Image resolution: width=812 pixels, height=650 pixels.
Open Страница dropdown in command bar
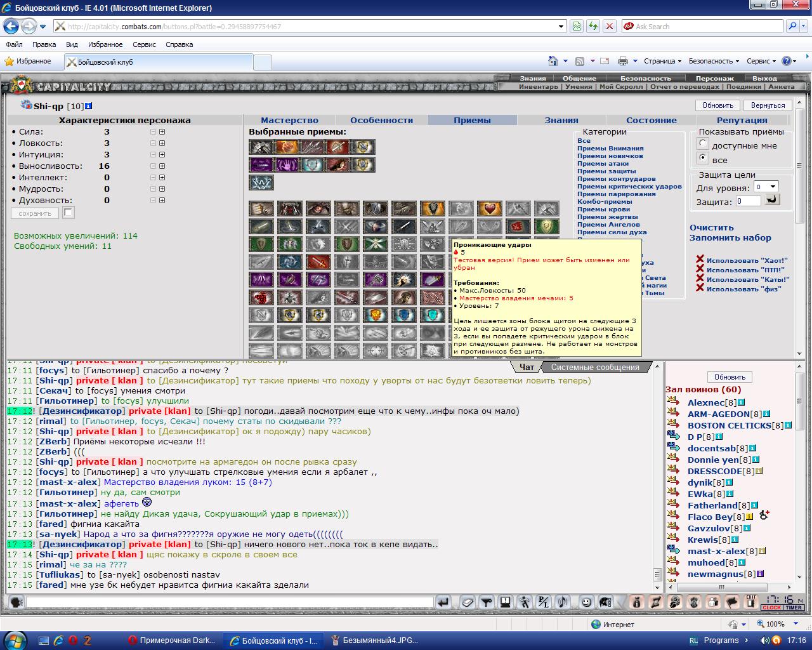pyautogui.click(x=662, y=61)
